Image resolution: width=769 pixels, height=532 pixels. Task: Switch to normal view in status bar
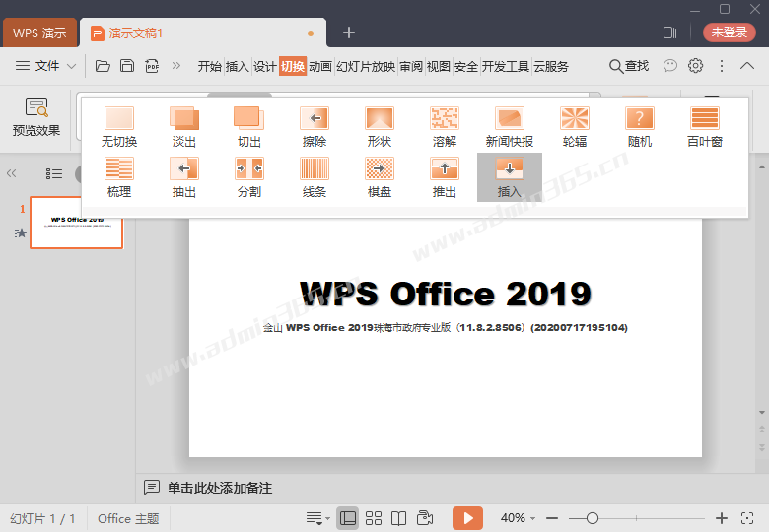click(348, 518)
